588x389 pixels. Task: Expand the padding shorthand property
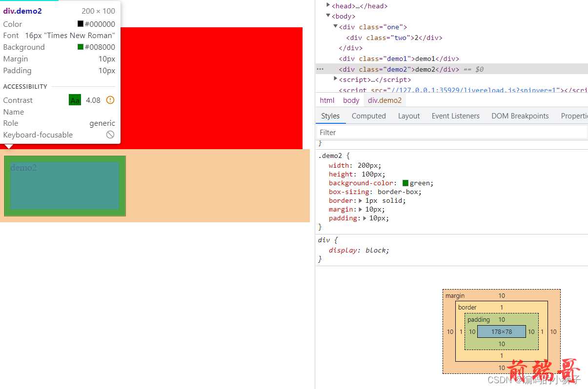pos(365,218)
